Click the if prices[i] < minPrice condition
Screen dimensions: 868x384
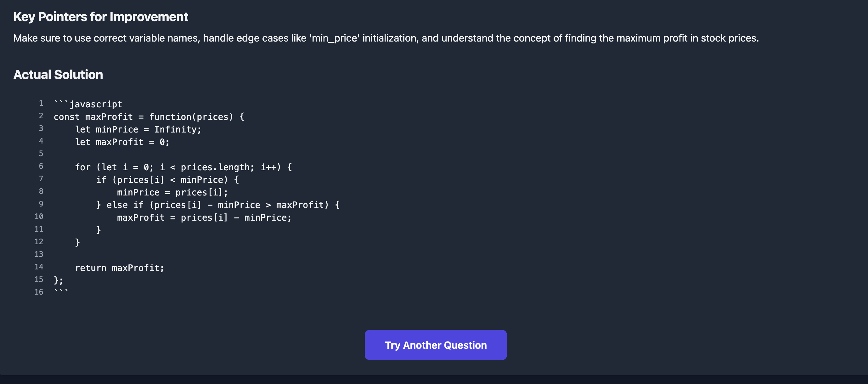(x=167, y=180)
